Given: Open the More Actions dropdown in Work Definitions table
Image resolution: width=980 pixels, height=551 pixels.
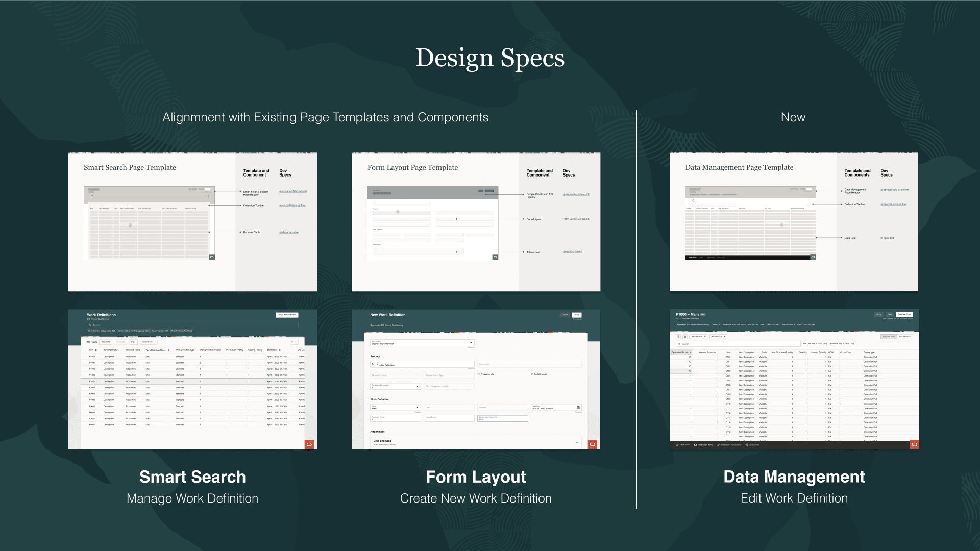Looking at the screenshot, I should point(149,342).
